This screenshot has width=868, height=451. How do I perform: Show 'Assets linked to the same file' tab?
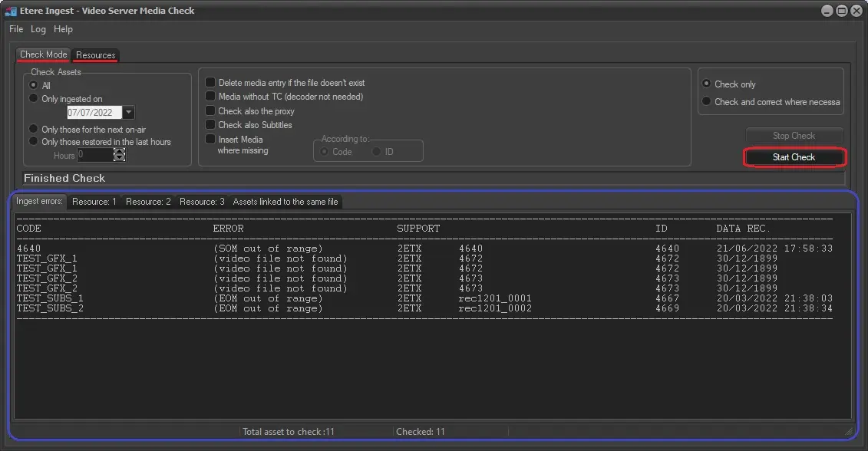pyautogui.click(x=285, y=202)
